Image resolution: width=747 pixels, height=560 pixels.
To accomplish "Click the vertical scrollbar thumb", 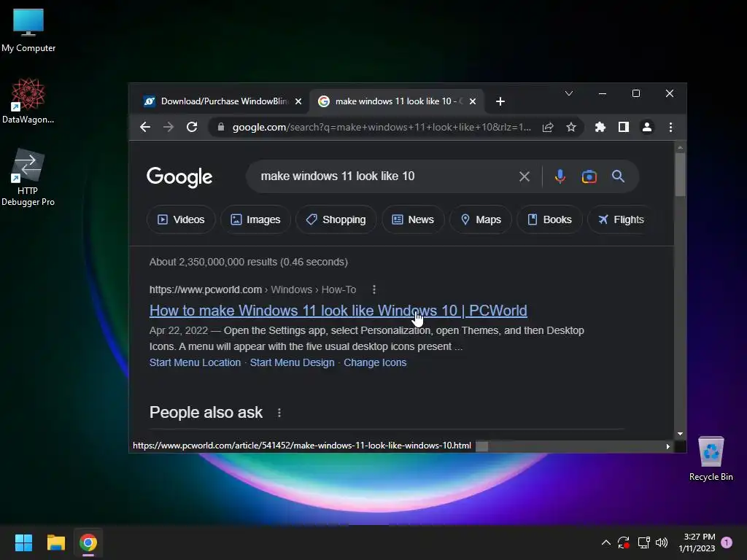I will tap(681, 174).
